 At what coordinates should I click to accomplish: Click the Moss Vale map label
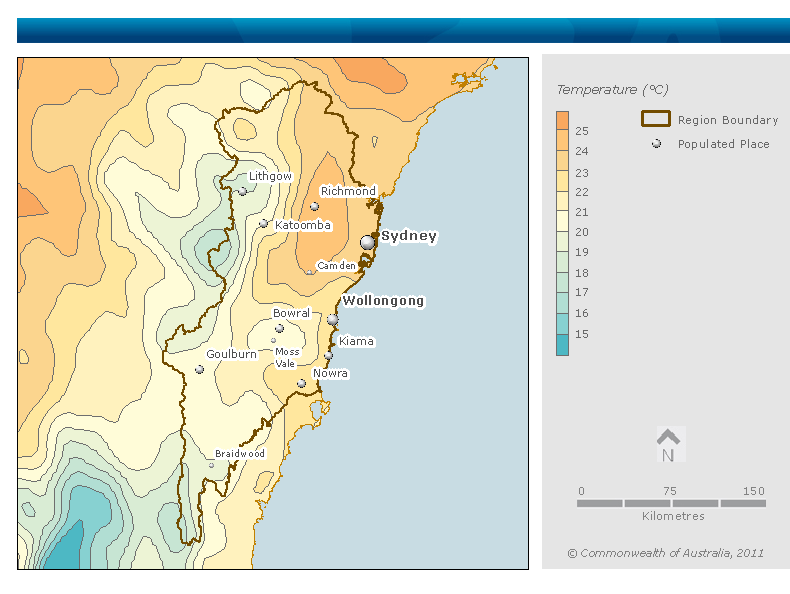(287, 358)
